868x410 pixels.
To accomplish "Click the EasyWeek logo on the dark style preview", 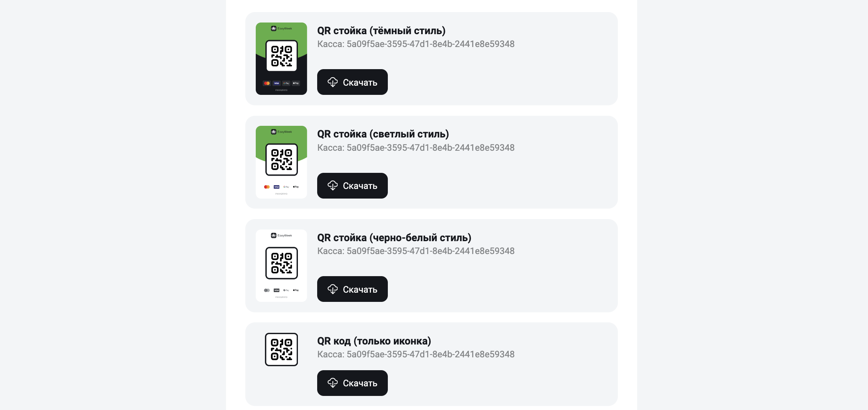I will [x=281, y=29].
